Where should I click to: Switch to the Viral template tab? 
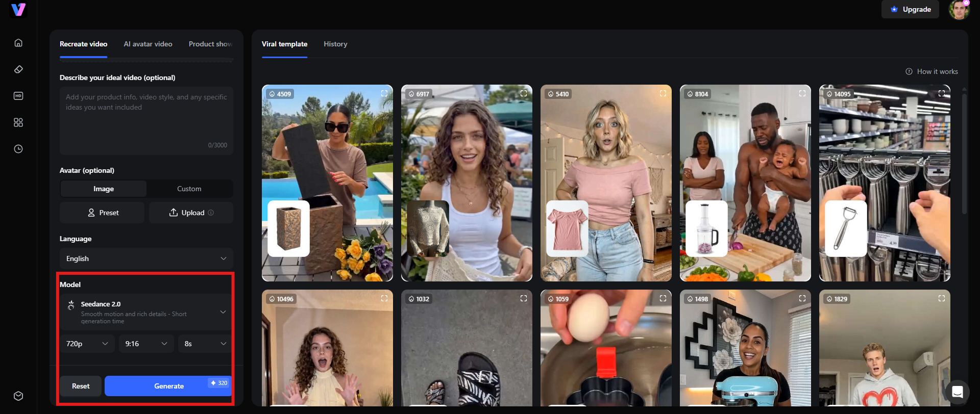284,44
